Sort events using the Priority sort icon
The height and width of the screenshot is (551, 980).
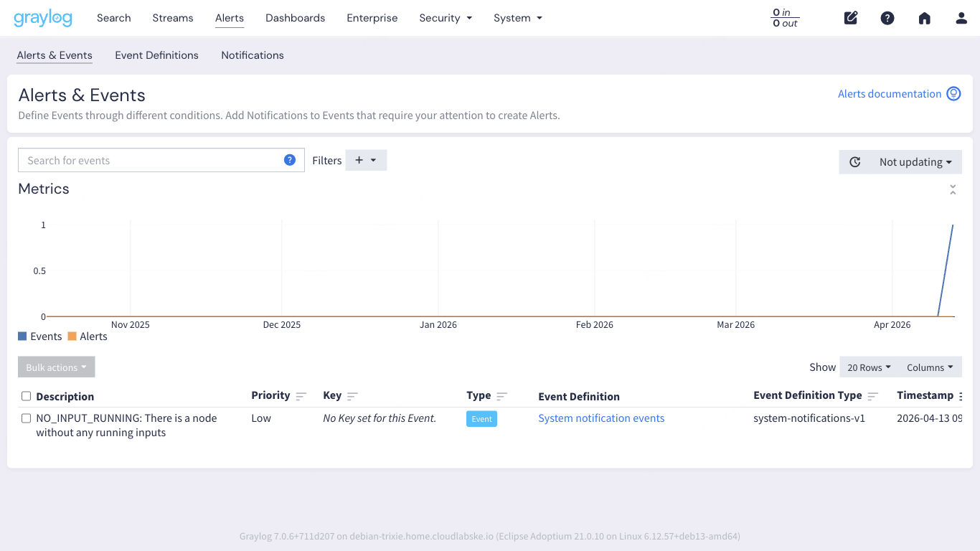[x=301, y=395]
